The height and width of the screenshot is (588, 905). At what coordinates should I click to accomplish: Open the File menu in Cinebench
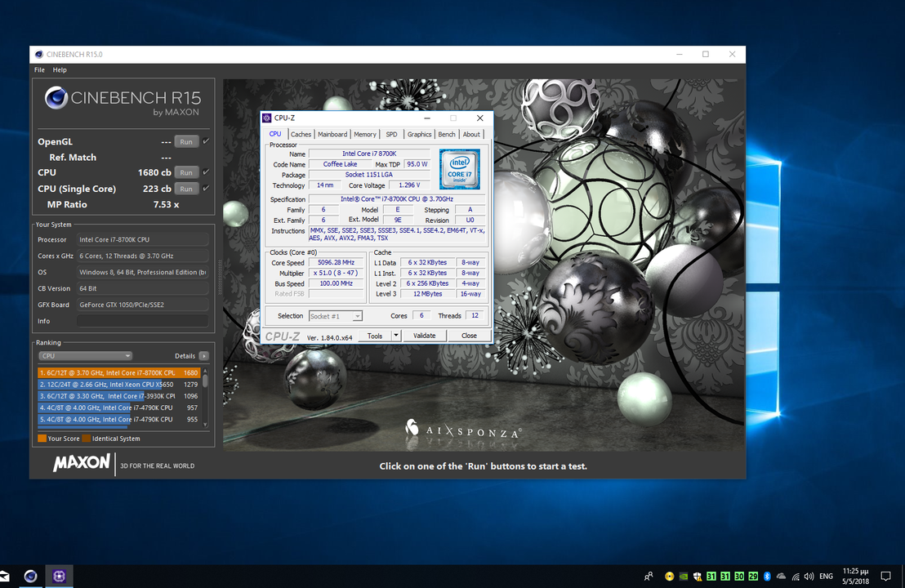coord(39,69)
